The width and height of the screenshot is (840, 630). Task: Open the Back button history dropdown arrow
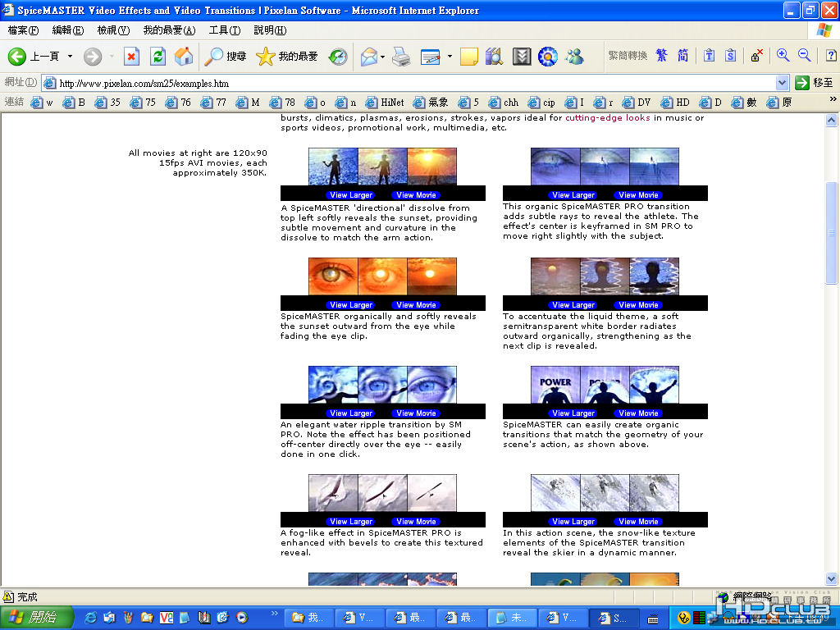pos(70,57)
